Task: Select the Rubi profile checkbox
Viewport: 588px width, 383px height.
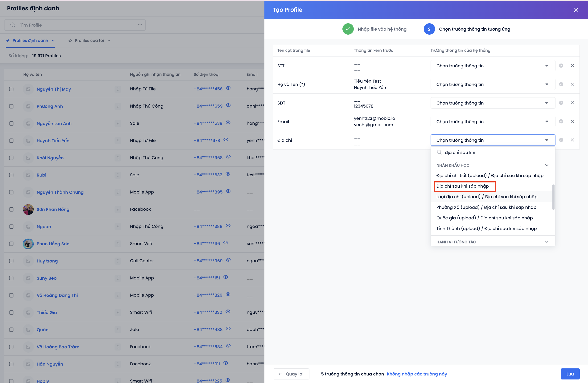Action: 11,175
